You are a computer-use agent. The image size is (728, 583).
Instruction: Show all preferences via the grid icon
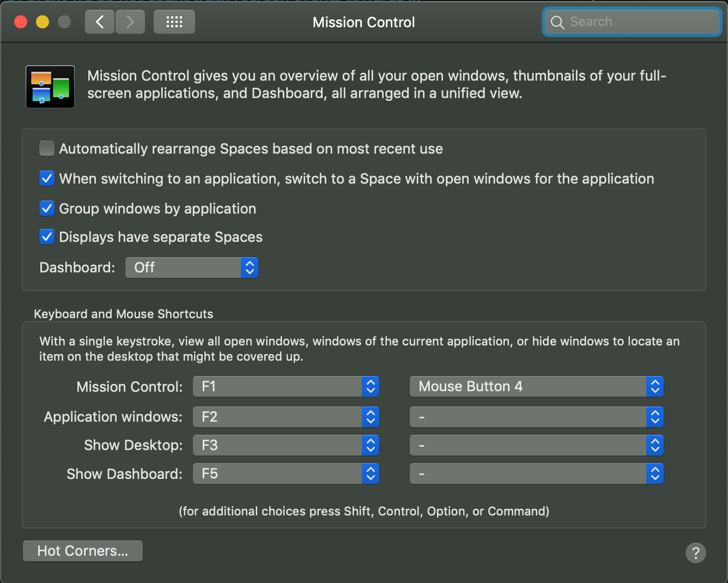coord(174,22)
